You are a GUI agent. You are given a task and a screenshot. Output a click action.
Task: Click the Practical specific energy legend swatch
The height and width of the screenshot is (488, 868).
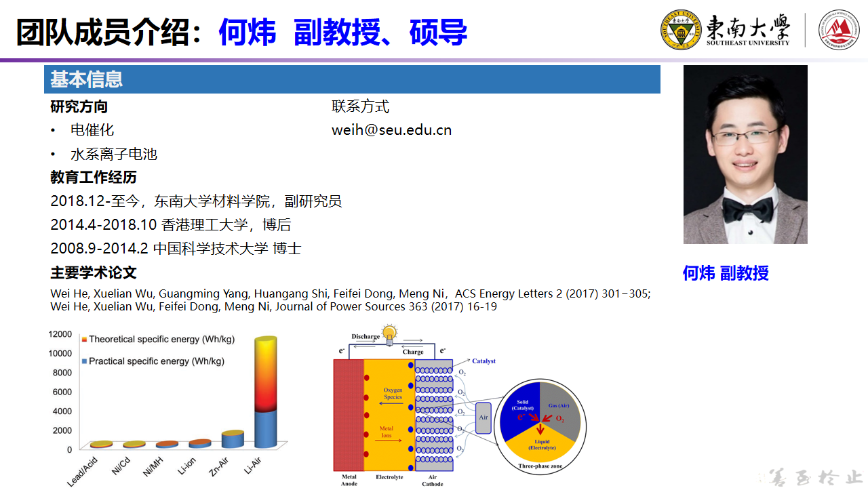point(84,361)
